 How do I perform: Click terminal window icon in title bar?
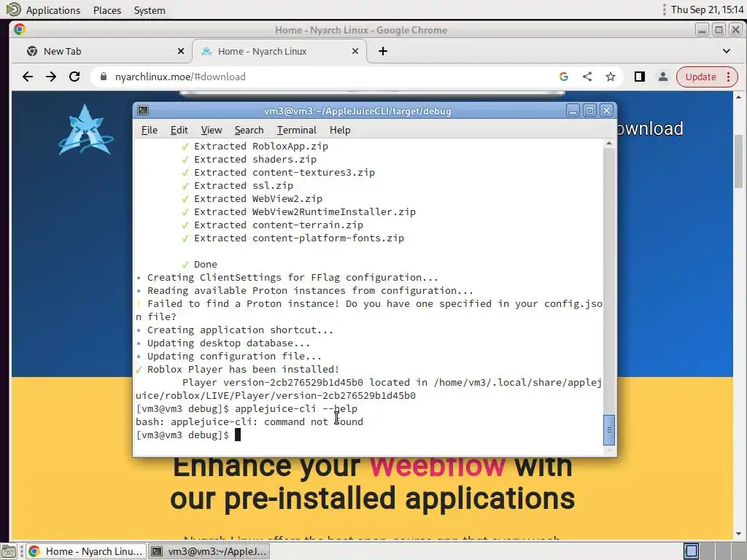coord(143,111)
